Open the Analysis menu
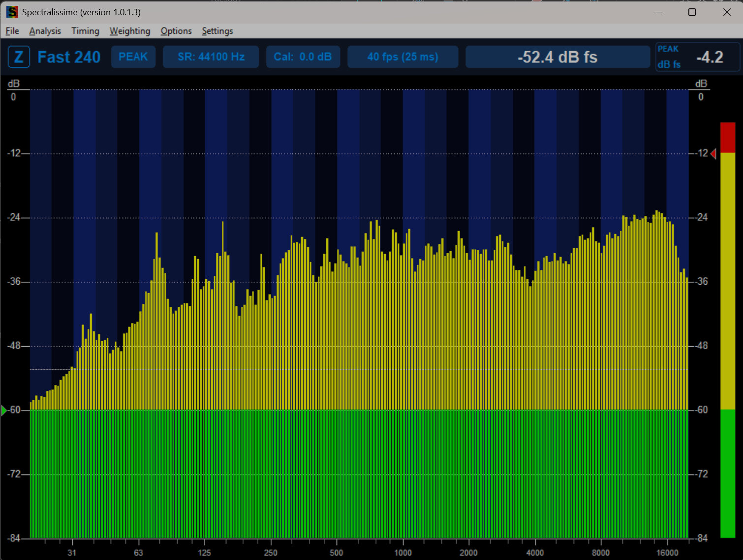 click(x=45, y=31)
